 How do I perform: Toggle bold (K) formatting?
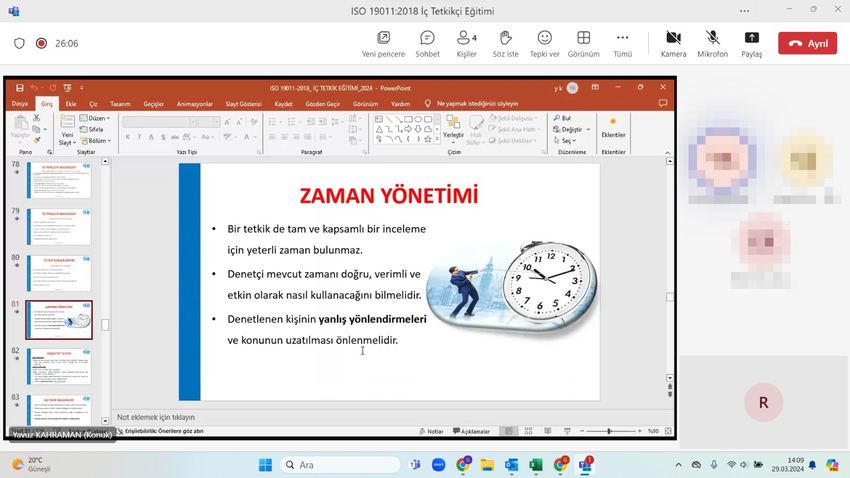click(x=127, y=137)
